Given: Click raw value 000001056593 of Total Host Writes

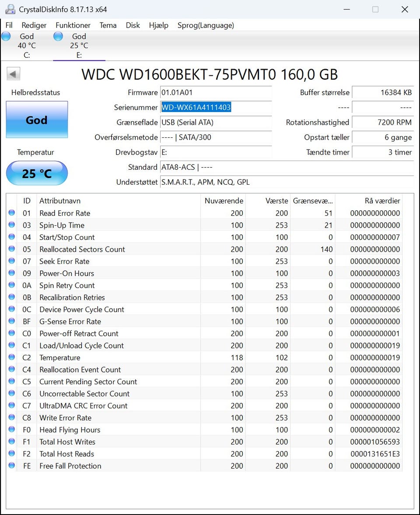Looking at the screenshot, I should (x=375, y=442).
